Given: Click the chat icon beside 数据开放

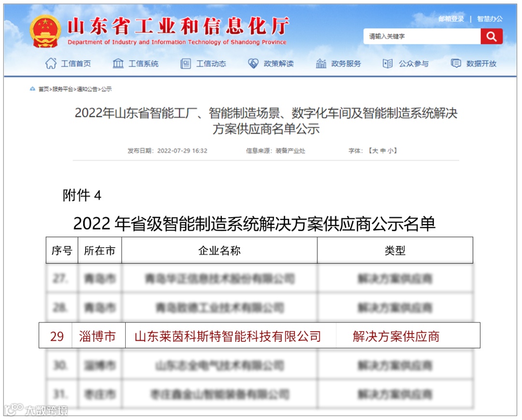Looking at the screenshot, I should click(x=456, y=63).
